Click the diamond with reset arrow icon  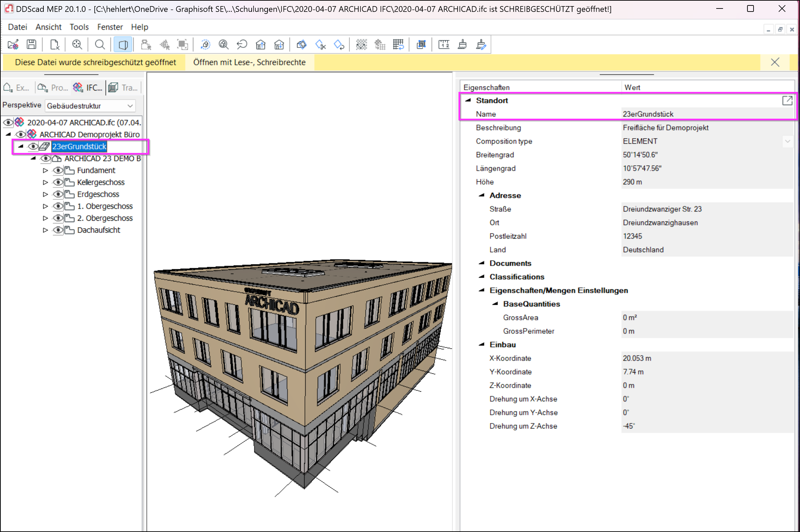pyautogui.click(x=339, y=44)
